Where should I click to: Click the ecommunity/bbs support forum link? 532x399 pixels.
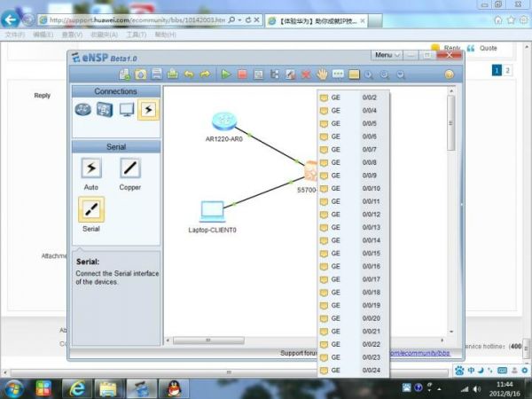(420, 353)
